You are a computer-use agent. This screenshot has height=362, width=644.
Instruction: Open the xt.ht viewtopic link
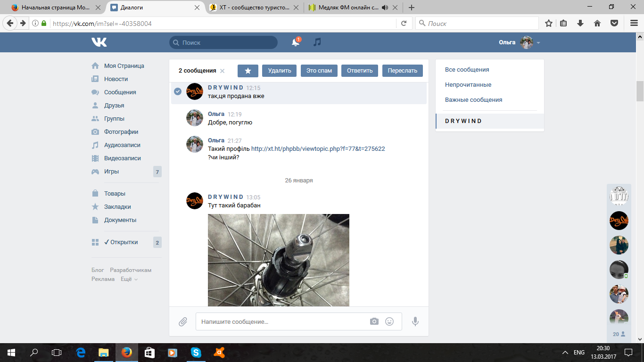click(318, 148)
